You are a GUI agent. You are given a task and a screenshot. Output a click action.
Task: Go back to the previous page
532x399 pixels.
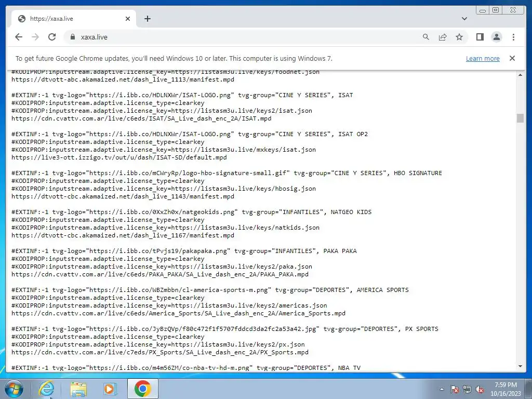[19, 37]
